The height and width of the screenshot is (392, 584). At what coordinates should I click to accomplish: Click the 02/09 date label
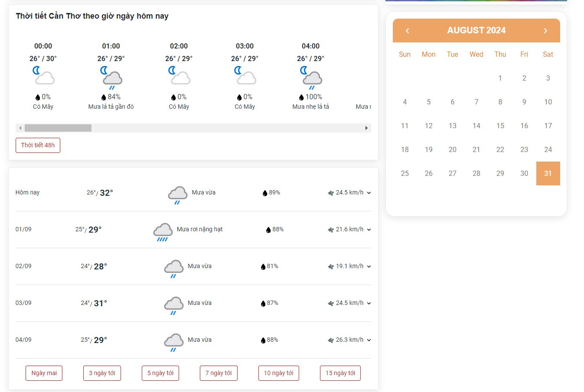coord(23,266)
